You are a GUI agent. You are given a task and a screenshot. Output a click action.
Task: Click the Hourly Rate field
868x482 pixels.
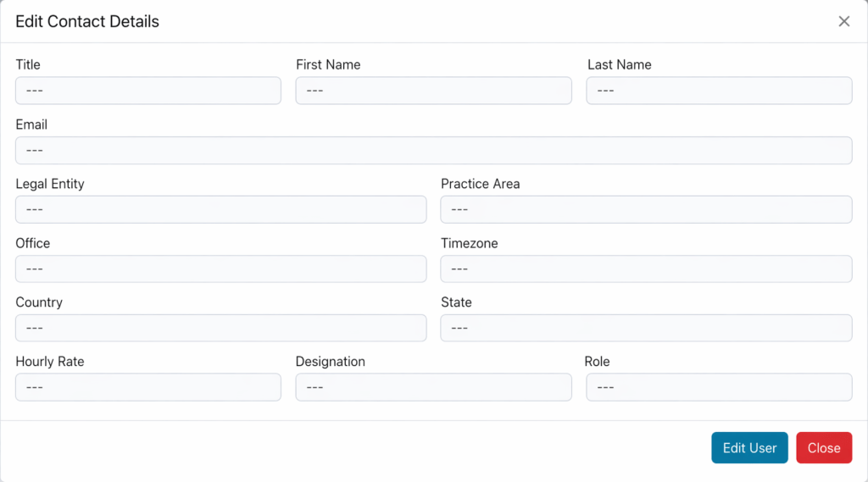[148, 387]
